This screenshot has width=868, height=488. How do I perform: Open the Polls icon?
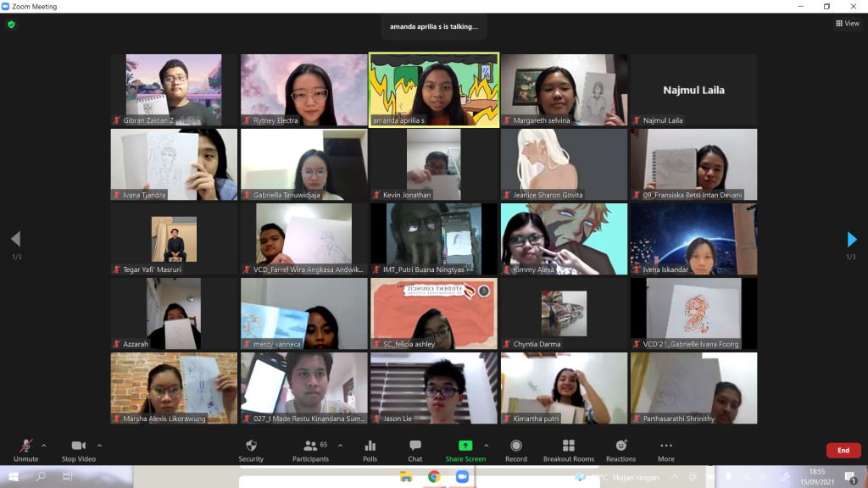tap(370, 446)
